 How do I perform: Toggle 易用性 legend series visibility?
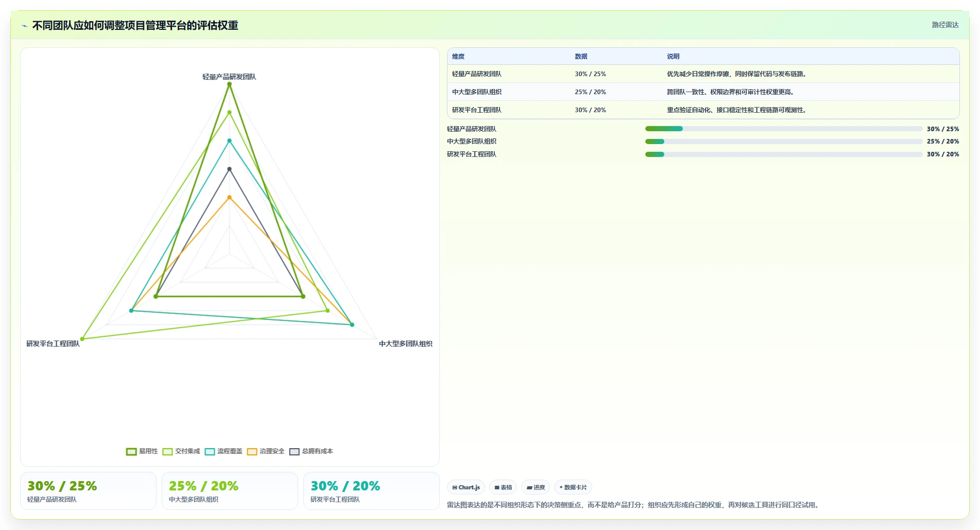(x=142, y=451)
